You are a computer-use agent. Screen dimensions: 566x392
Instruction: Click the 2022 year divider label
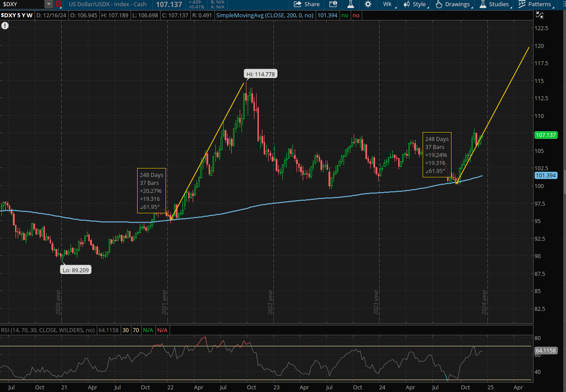(271, 302)
